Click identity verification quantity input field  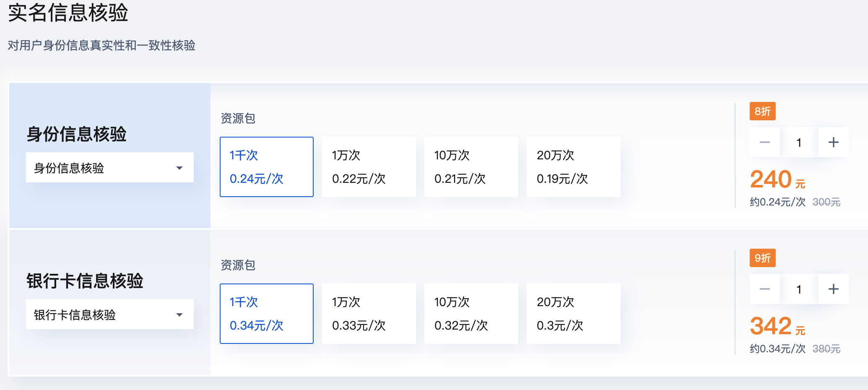[x=799, y=142]
